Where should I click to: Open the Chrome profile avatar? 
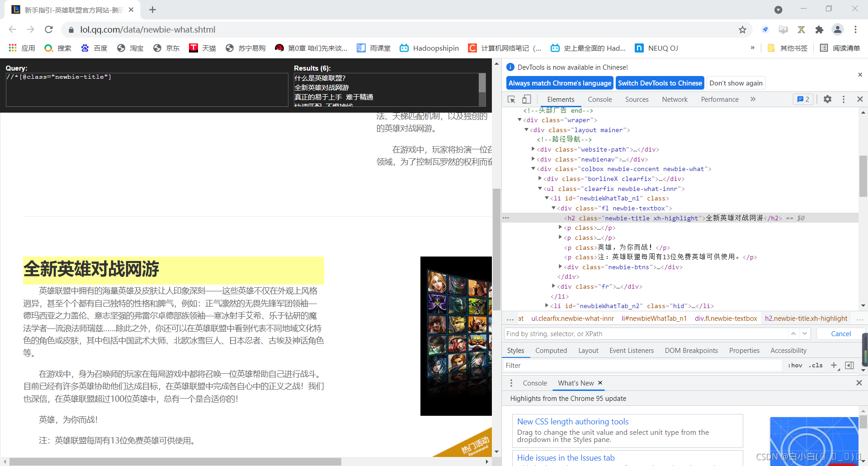click(838, 29)
